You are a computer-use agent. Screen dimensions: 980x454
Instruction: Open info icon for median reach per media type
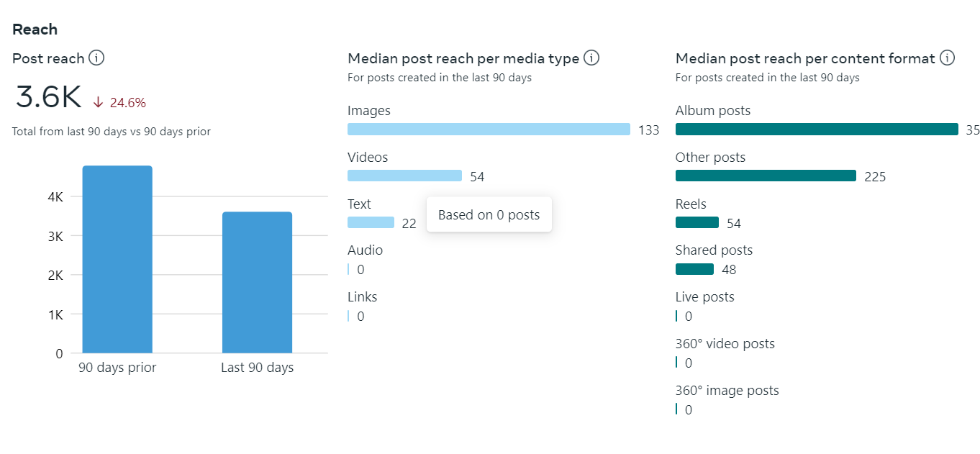591,58
